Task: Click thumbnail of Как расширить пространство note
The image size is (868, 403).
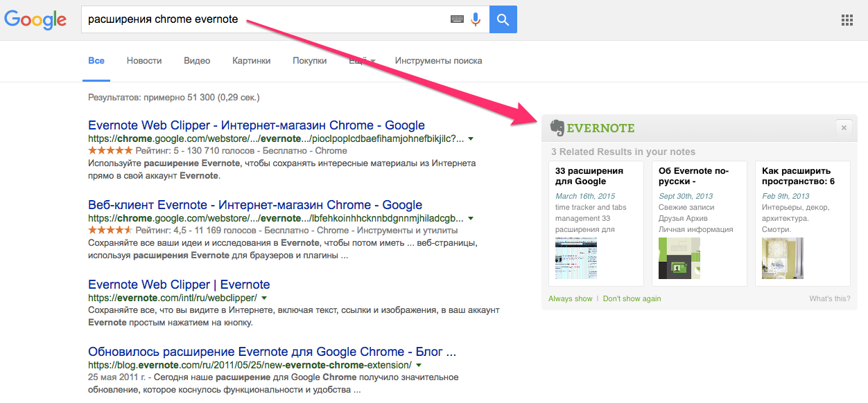Action: tap(783, 258)
